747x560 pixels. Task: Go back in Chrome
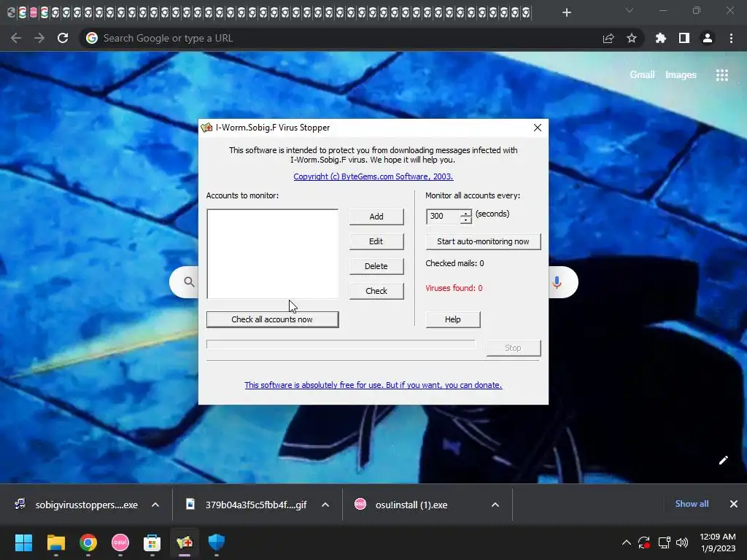click(x=16, y=38)
